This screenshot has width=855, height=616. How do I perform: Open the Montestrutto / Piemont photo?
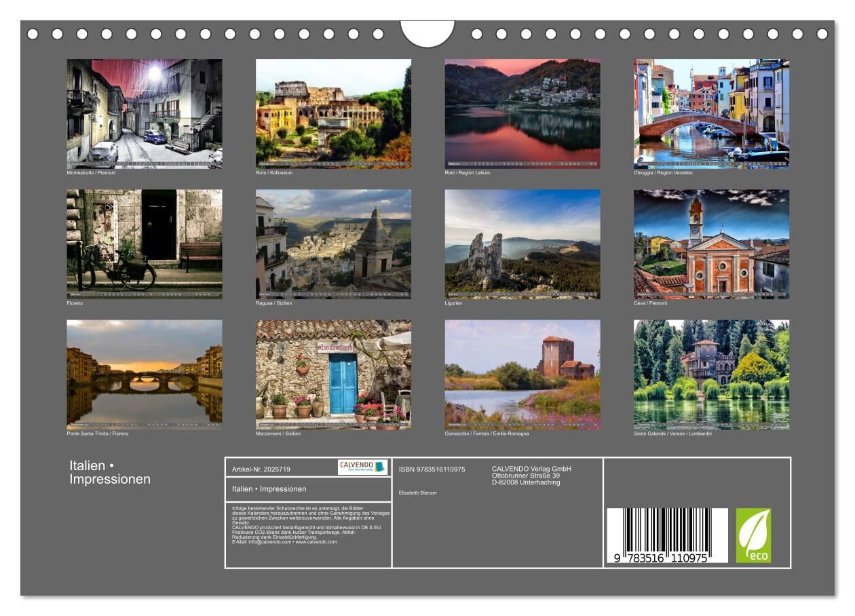pyautogui.click(x=144, y=113)
